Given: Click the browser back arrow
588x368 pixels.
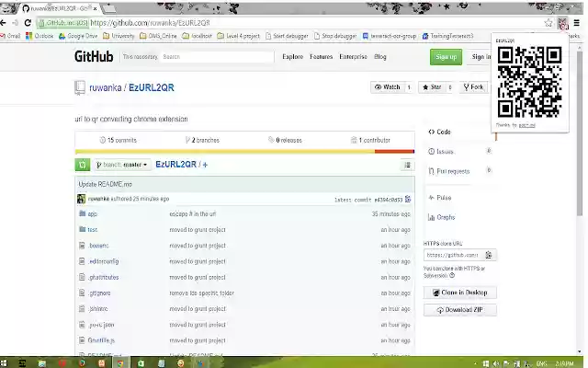Looking at the screenshot, I should [3, 23].
